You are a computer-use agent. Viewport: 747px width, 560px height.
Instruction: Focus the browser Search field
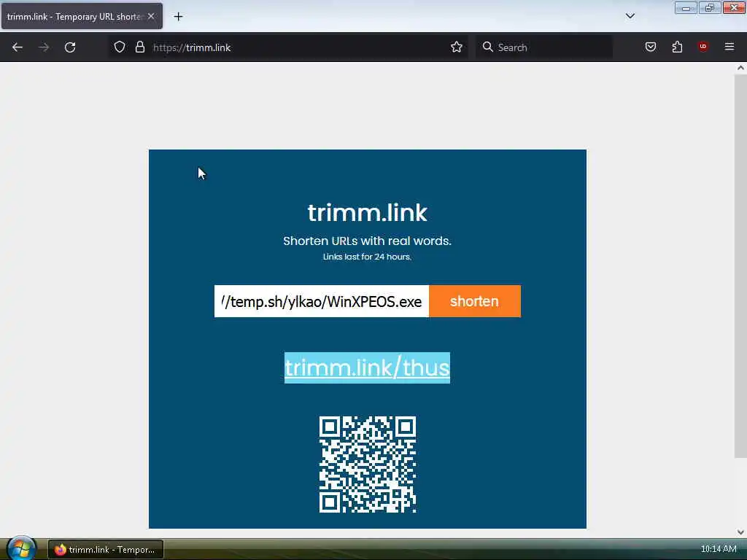pos(544,47)
